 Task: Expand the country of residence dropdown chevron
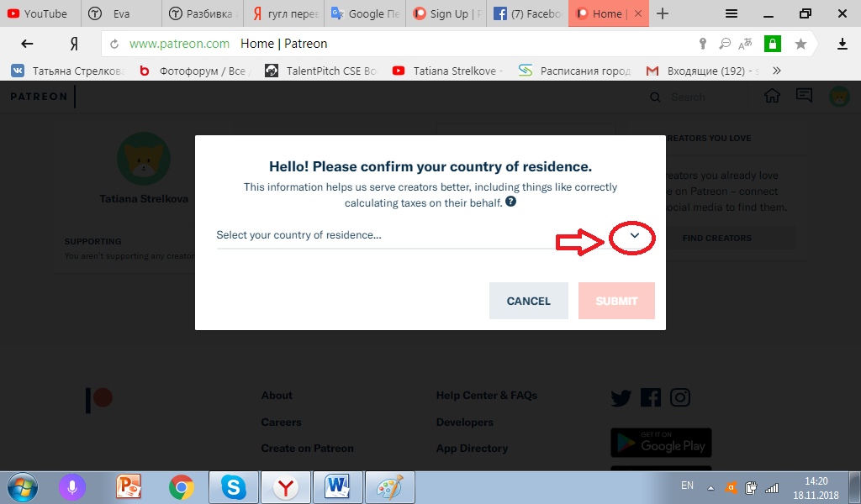(635, 235)
